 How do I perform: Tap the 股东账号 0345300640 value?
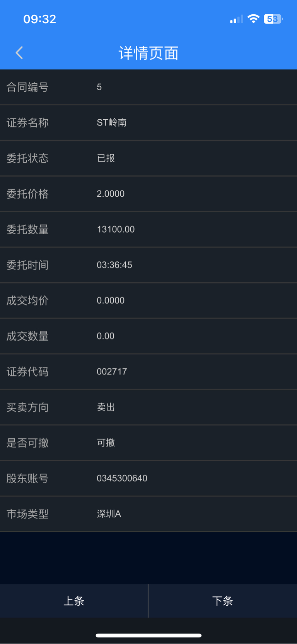click(x=122, y=478)
